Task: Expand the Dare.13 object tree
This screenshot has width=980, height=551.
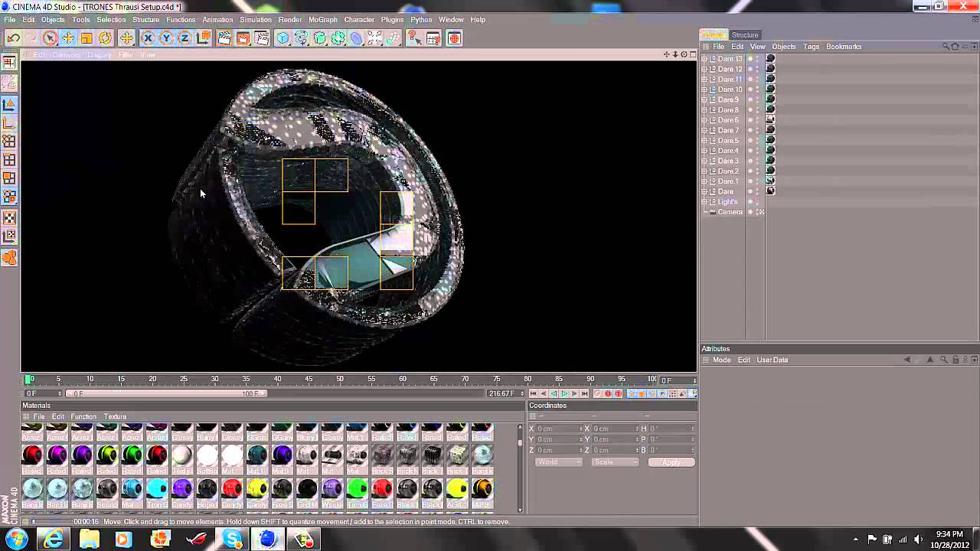Action: [704, 58]
